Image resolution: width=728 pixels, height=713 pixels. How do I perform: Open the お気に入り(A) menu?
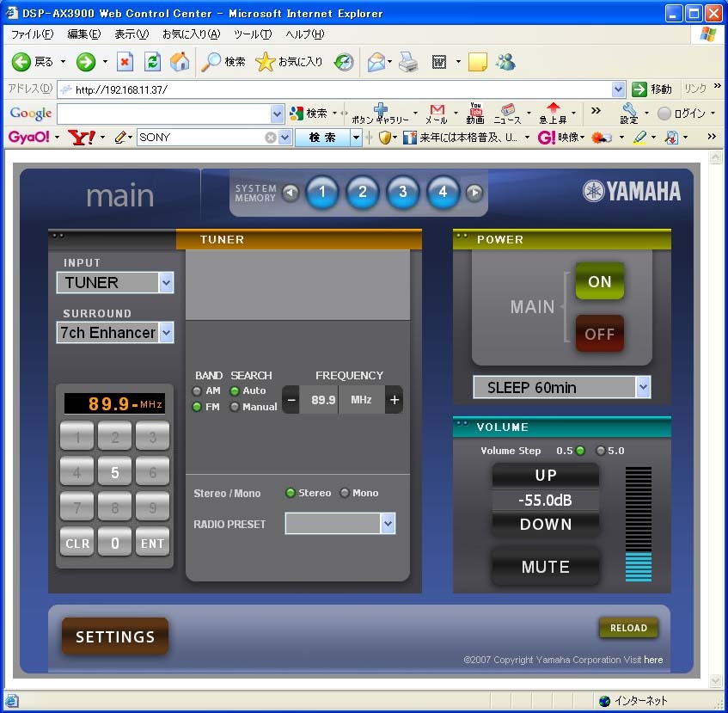point(192,34)
